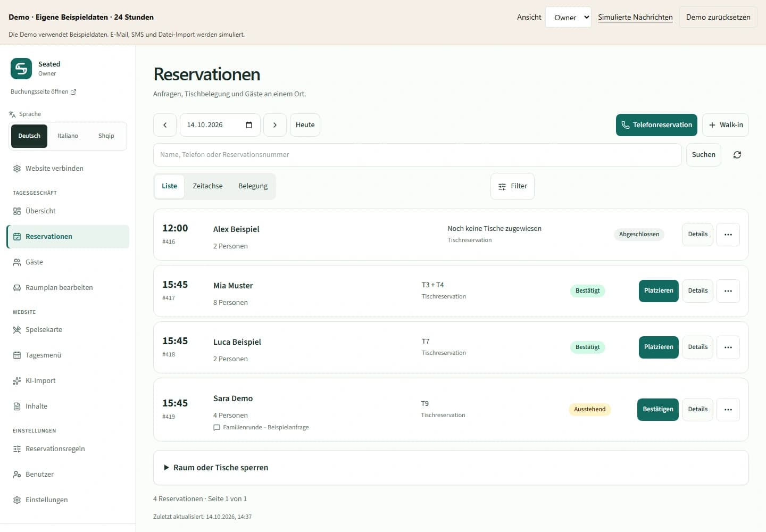The image size is (766, 532).
Task: Select Reservationen in sidebar
Action: [68, 237]
